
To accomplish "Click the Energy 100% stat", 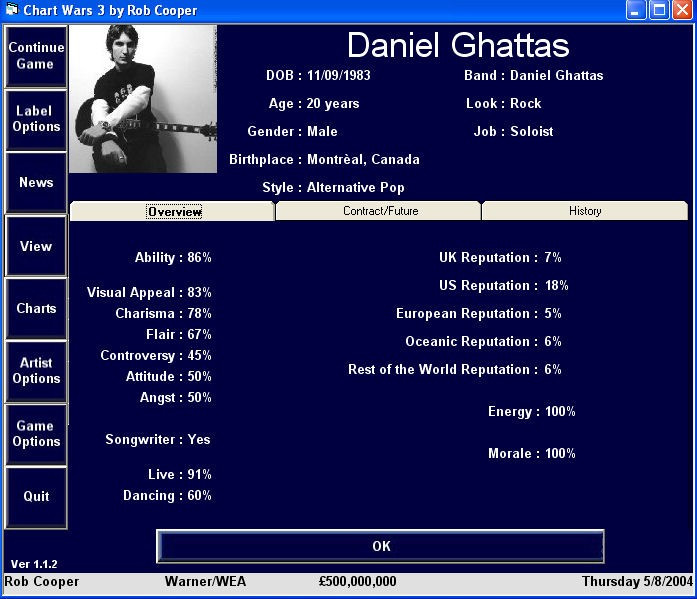I will [x=532, y=411].
